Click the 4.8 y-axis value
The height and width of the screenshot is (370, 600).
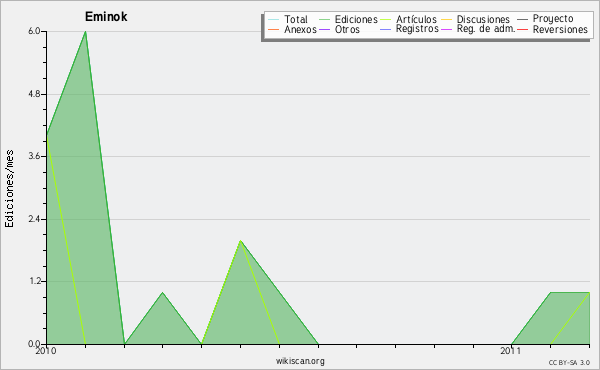(x=34, y=94)
